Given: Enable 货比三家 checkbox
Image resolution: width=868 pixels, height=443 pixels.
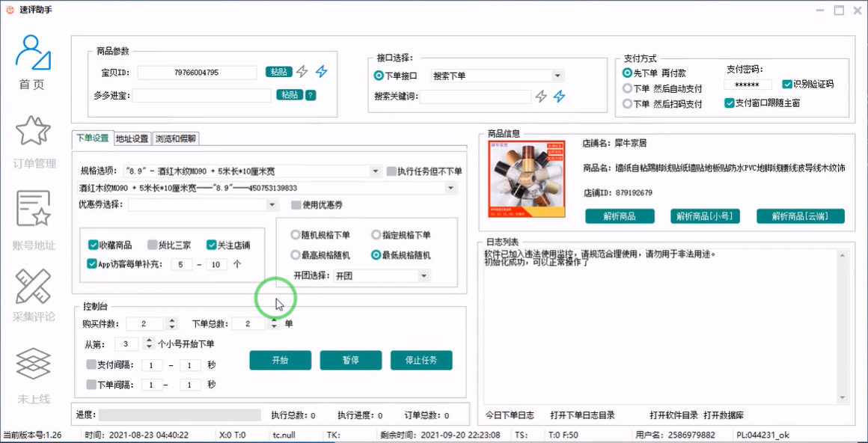Looking at the screenshot, I should [152, 245].
